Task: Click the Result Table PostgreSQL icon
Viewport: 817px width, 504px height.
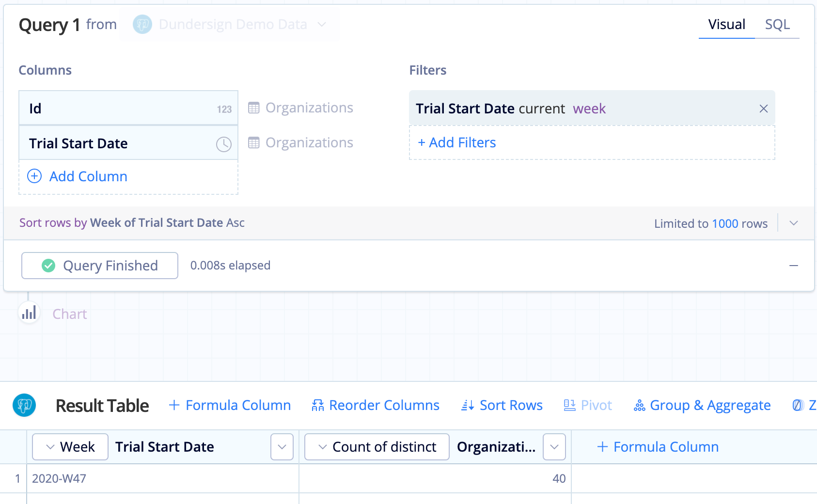Action: click(24, 405)
